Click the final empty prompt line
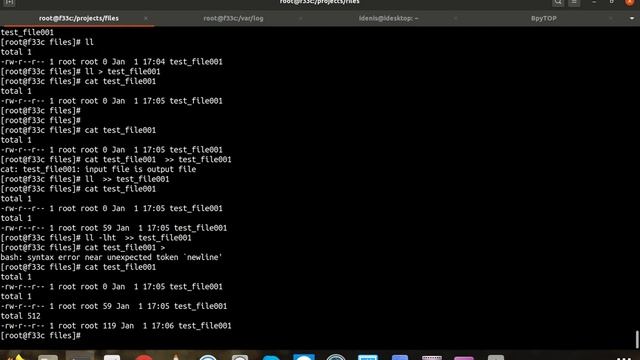The image size is (640, 360). [x=41, y=336]
